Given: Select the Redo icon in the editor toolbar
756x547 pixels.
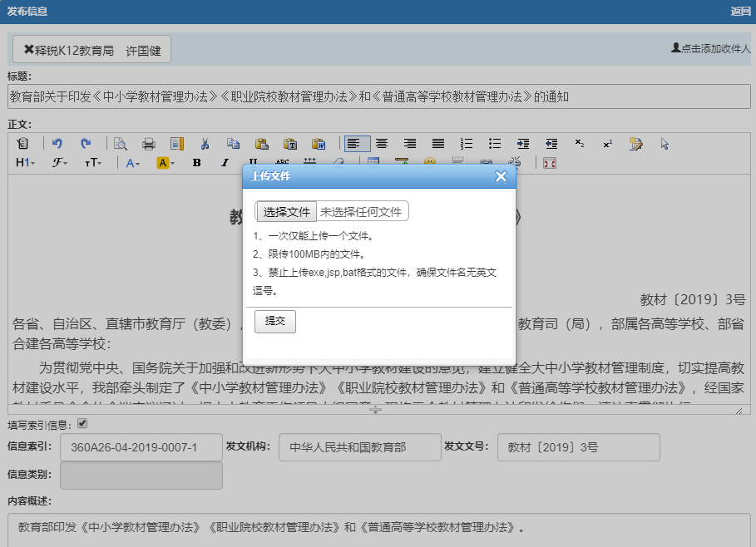Looking at the screenshot, I should (x=85, y=143).
